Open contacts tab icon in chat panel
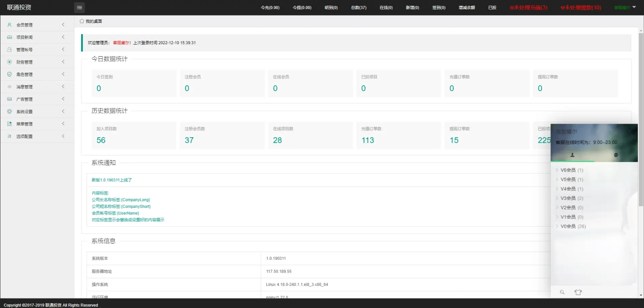Viewport: 644px width, 308px height. (572, 155)
